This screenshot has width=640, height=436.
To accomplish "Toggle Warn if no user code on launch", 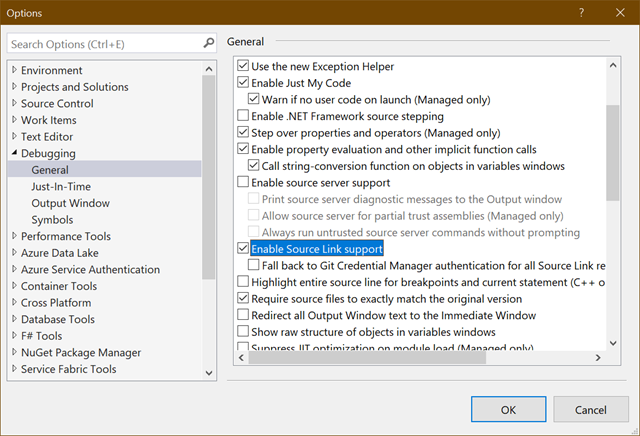I will click(253, 99).
